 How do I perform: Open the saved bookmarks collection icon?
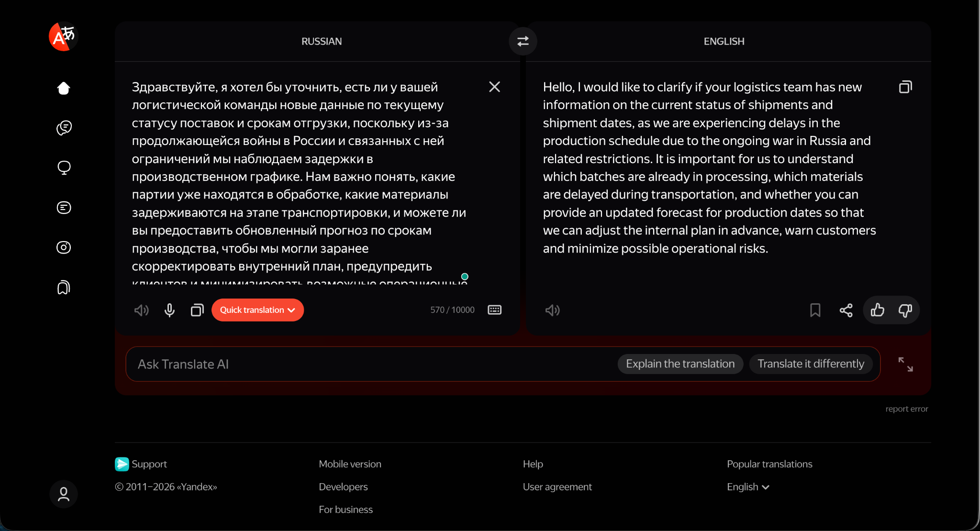pos(64,288)
